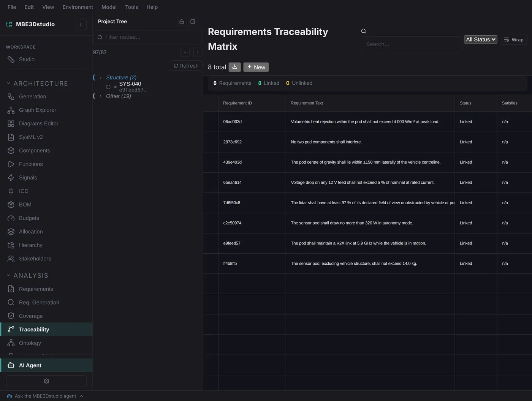Viewport: 532px width, 401px height.
Task: Select the SYS-040 node circle marker
Action: [x=108, y=87]
